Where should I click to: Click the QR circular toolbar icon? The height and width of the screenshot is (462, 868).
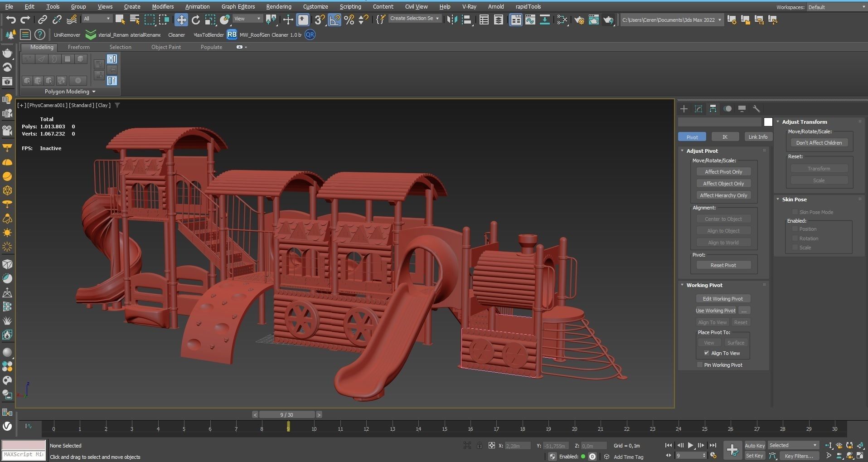(x=310, y=34)
